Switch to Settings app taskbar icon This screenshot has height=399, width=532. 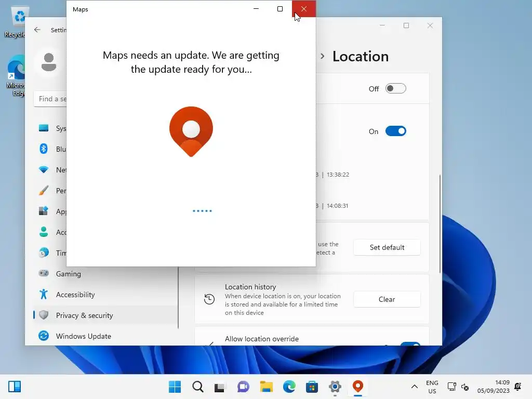point(335,387)
